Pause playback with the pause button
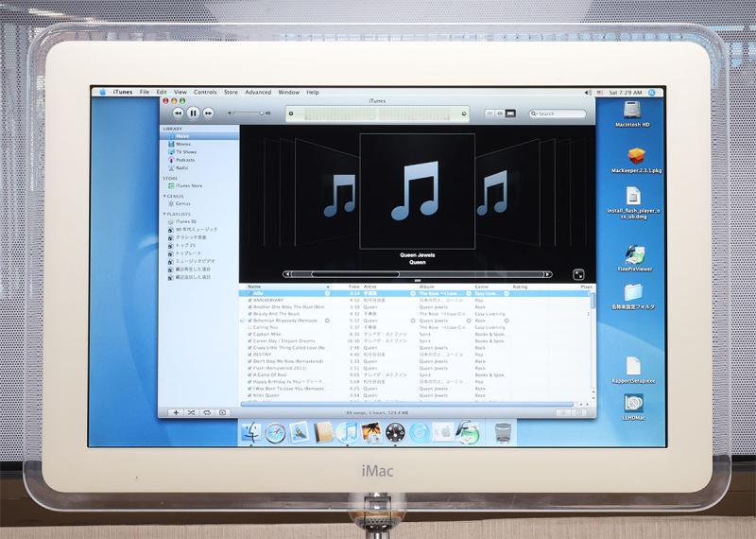The height and width of the screenshot is (539, 756). (x=193, y=113)
